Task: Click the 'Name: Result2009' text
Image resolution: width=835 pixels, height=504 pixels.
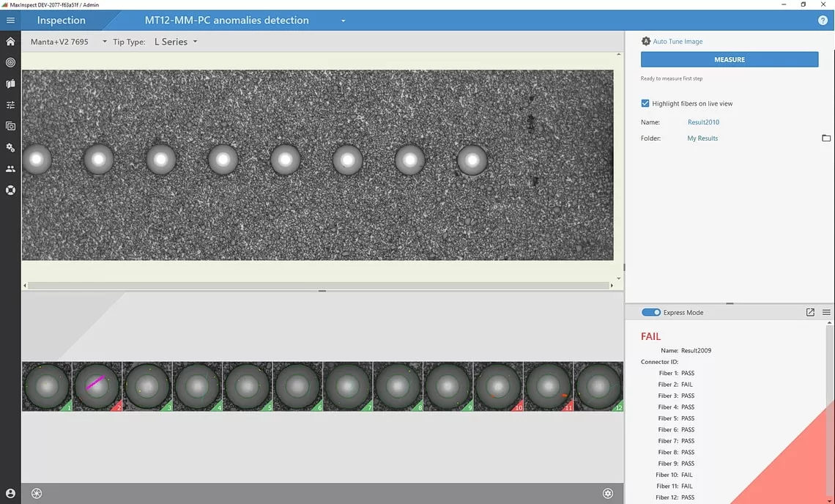Action: [x=686, y=351]
